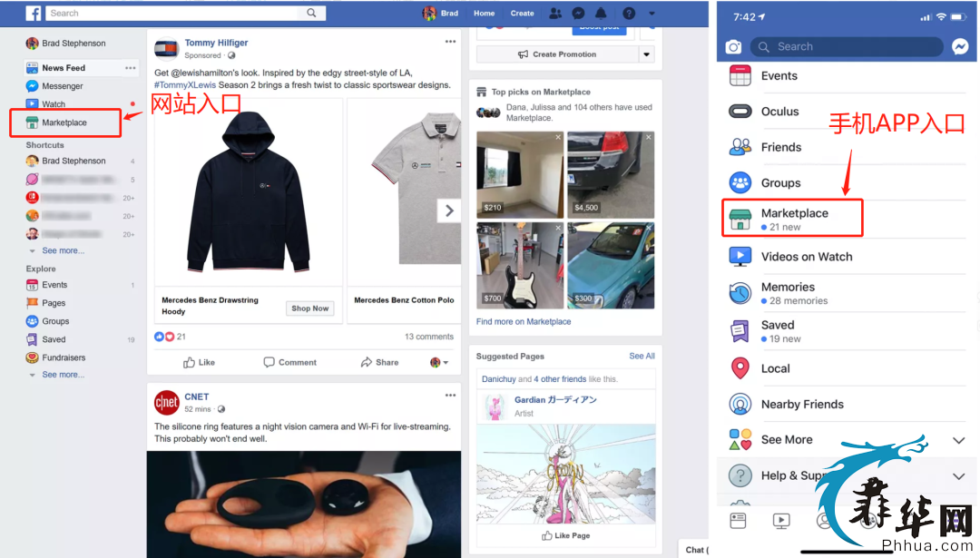Tap the mobile app Search field
This screenshot has width=980, height=558.
coord(847,47)
